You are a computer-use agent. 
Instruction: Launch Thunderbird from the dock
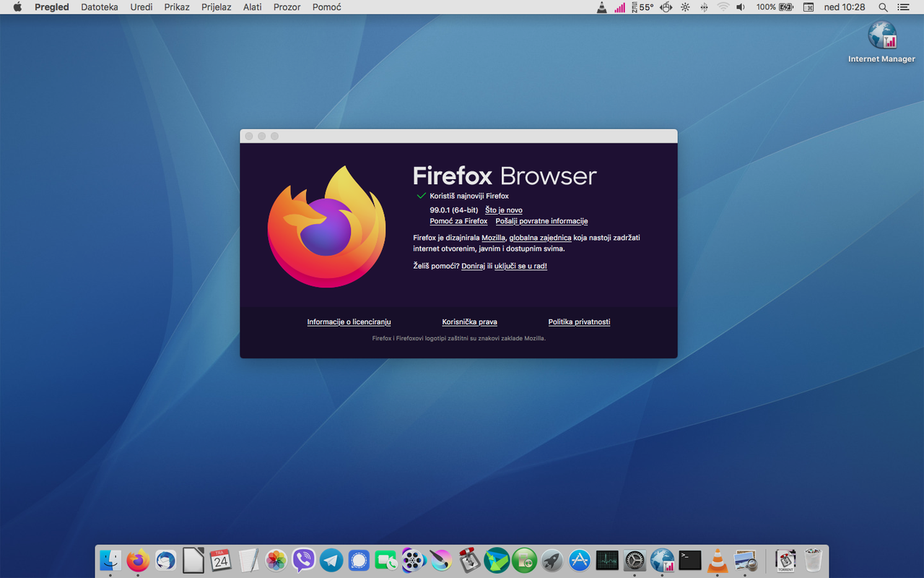pyautogui.click(x=166, y=560)
